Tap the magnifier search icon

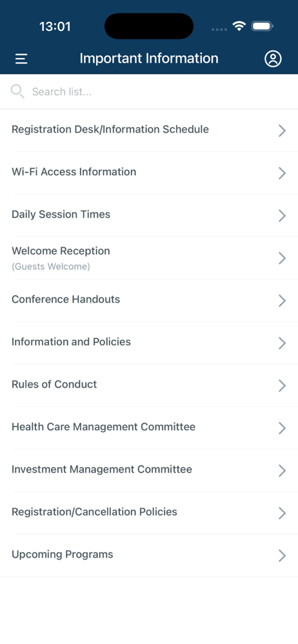coord(17,91)
